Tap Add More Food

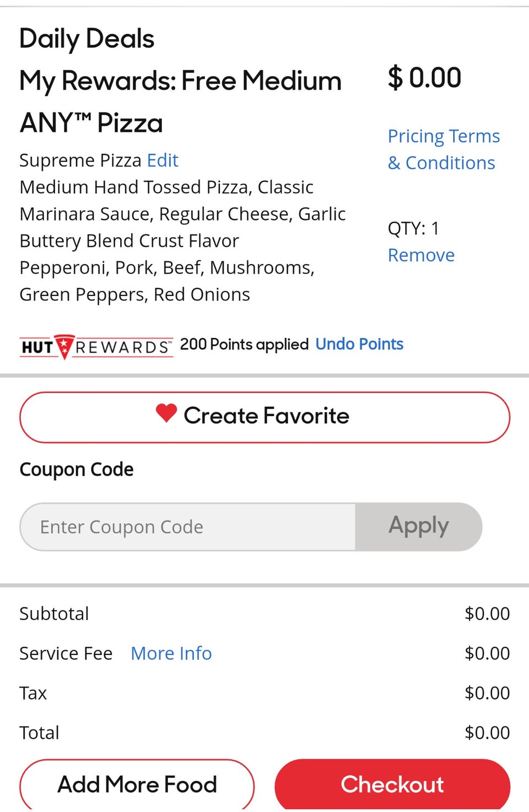137,784
